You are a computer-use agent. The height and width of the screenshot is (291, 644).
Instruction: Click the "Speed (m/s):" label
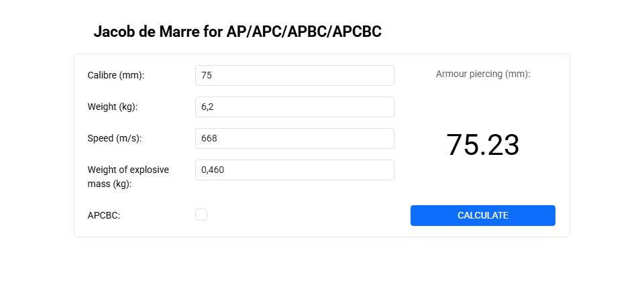click(x=115, y=138)
